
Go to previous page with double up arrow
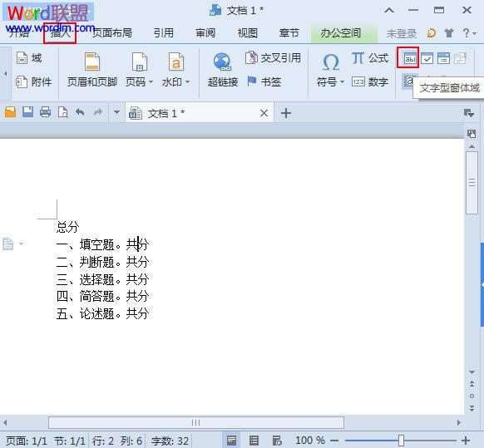coord(472,384)
